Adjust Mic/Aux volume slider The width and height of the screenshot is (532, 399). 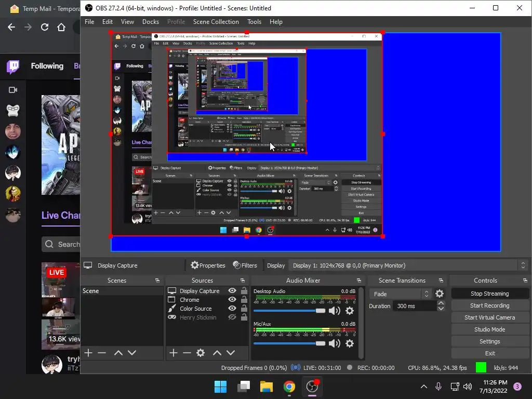pos(289,343)
